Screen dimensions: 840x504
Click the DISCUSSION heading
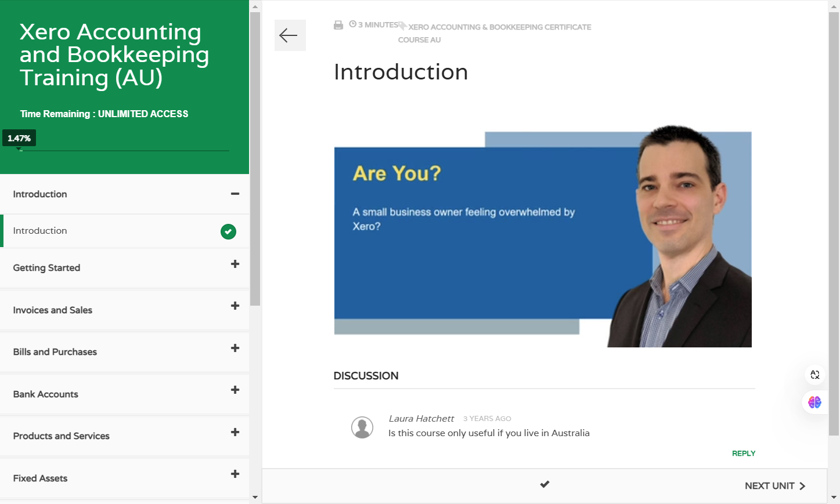[366, 376]
